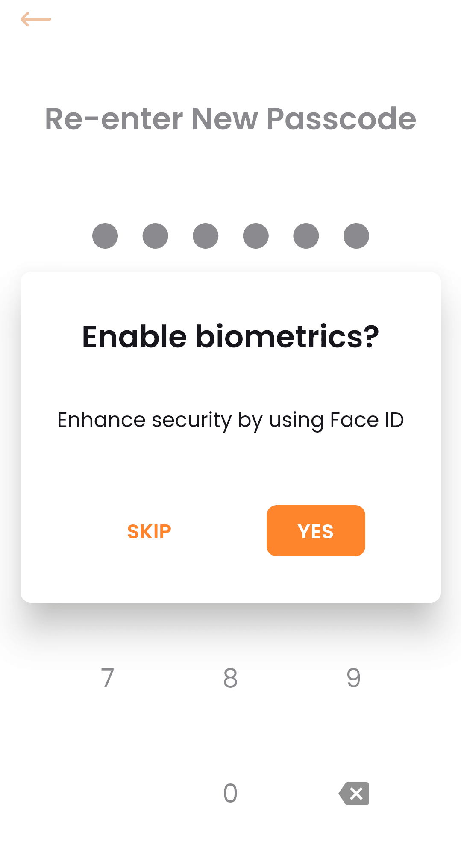The height and width of the screenshot is (868, 461).
Task: Confirm biometrics with the YES button
Action: pyautogui.click(x=316, y=531)
